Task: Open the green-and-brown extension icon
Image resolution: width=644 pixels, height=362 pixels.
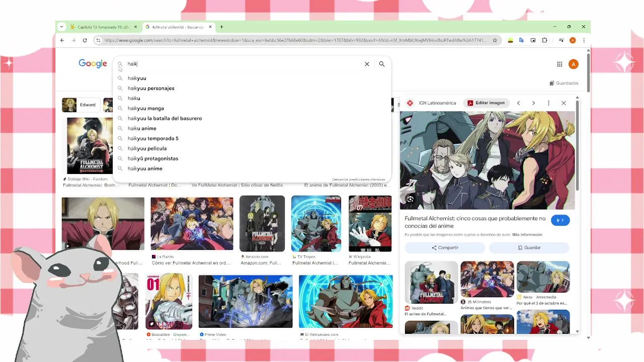Action: (x=510, y=40)
